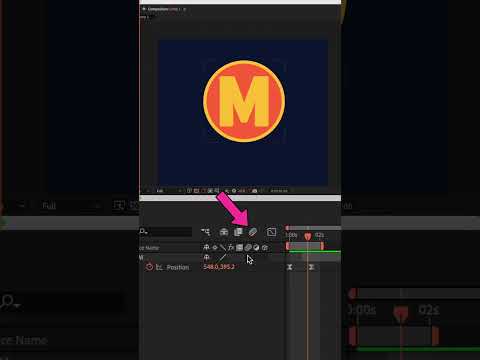Toggle the Position stopwatch

149,267
